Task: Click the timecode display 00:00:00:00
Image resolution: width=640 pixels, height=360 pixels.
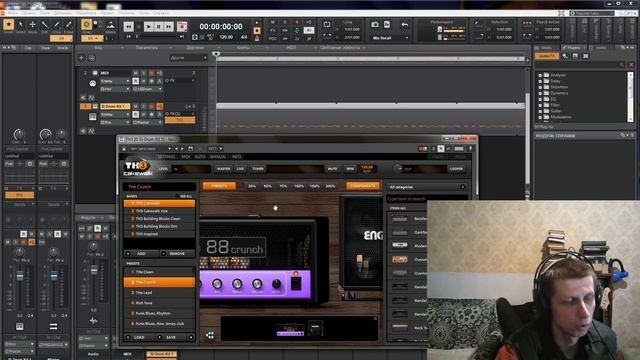Action: tap(221, 27)
